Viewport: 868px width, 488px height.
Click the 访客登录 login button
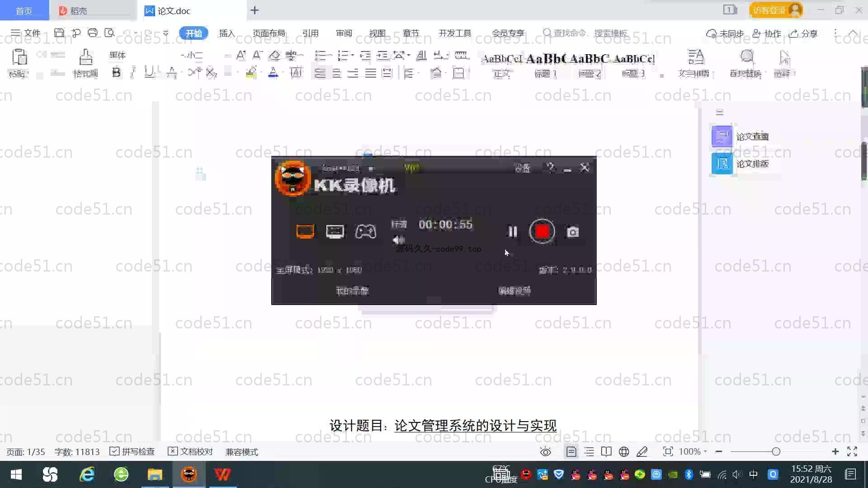click(776, 10)
